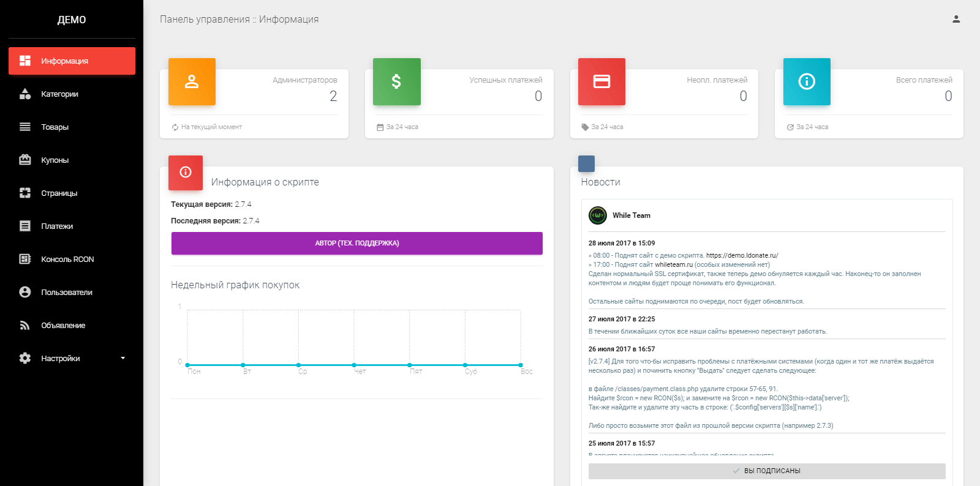980x486 pixels.
Task: Click the green dollar sign payments icon
Action: coord(396,81)
